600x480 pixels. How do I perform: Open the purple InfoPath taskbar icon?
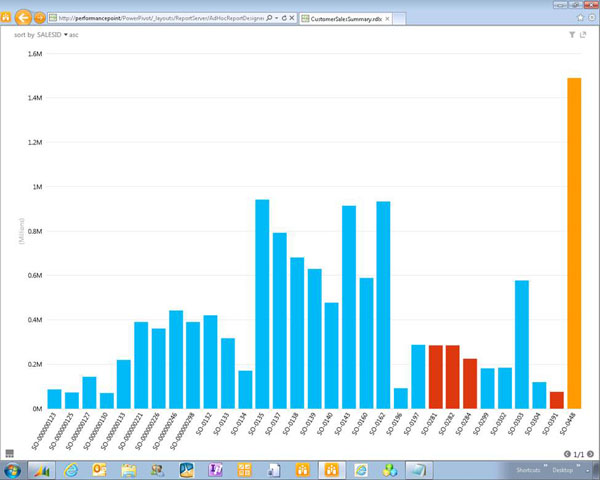click(x=215, y=470)
